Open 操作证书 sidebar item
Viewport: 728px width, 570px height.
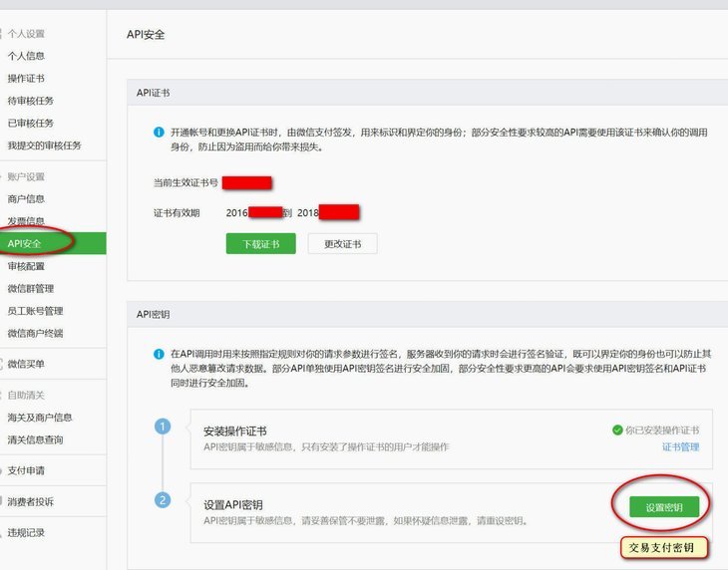point(26,79)
